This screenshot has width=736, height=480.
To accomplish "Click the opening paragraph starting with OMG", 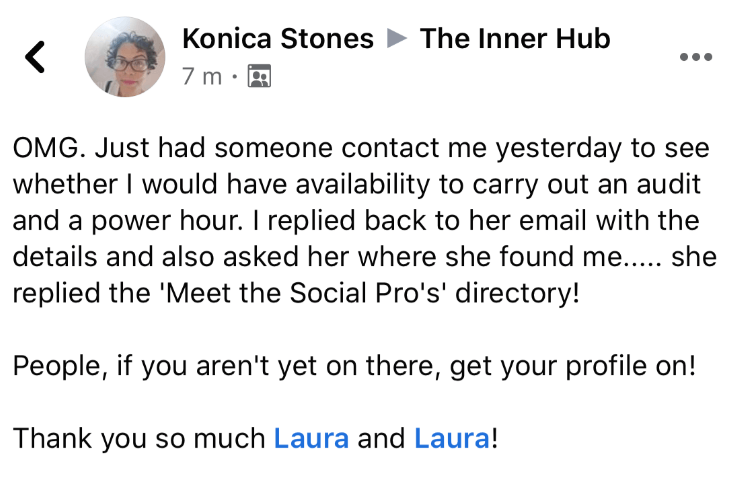I will pos(364,220).
